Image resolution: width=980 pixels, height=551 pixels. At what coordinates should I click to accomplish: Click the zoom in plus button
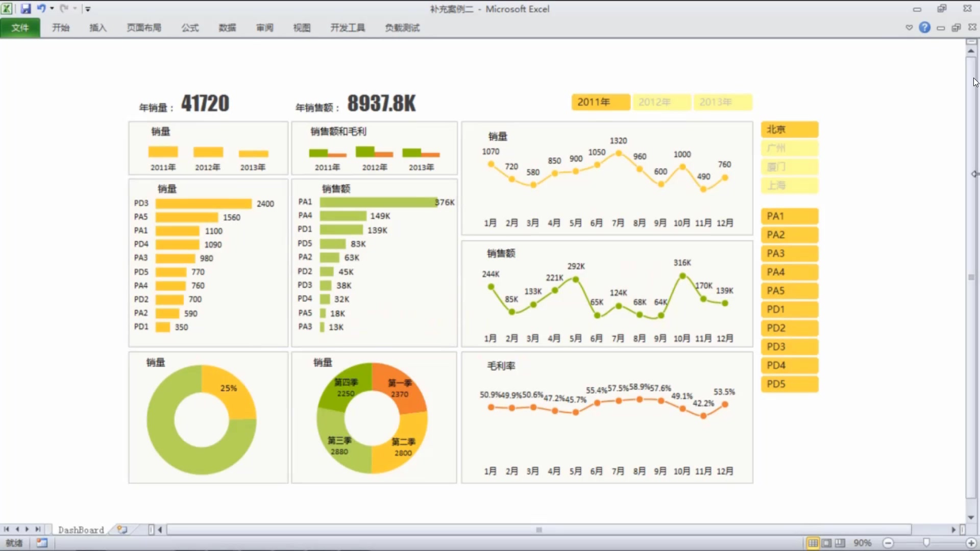(x=971, y=543)
